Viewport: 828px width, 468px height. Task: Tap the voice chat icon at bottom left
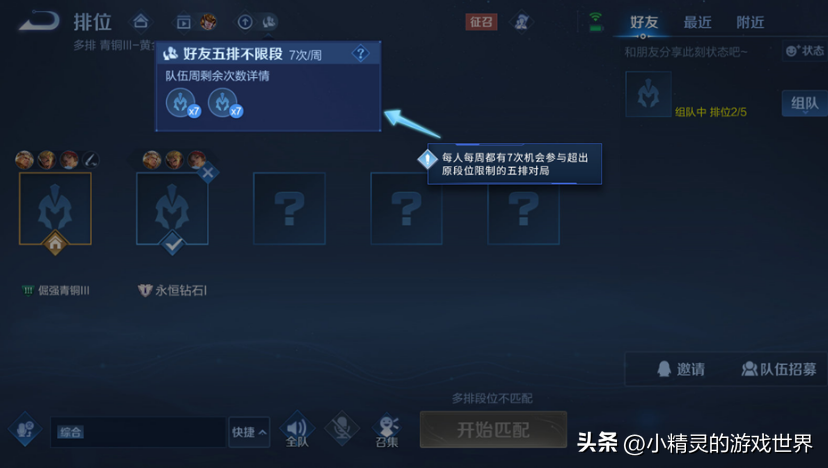pyautogui.click(x=25, y=429)
